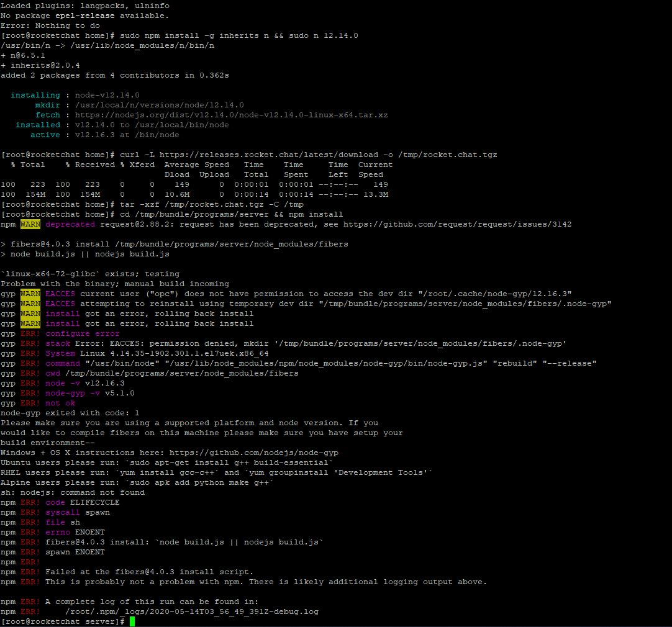Click the gyp ERR! "not ok" line
The width and height of the screenshot is (672, 627).
pyautogui.click(x=38, y=402)
